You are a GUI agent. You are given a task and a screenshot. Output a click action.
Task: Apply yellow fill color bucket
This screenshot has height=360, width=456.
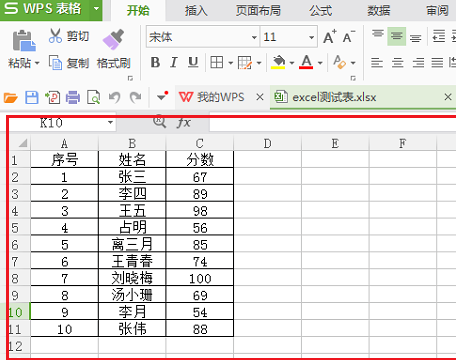point(278,62)
